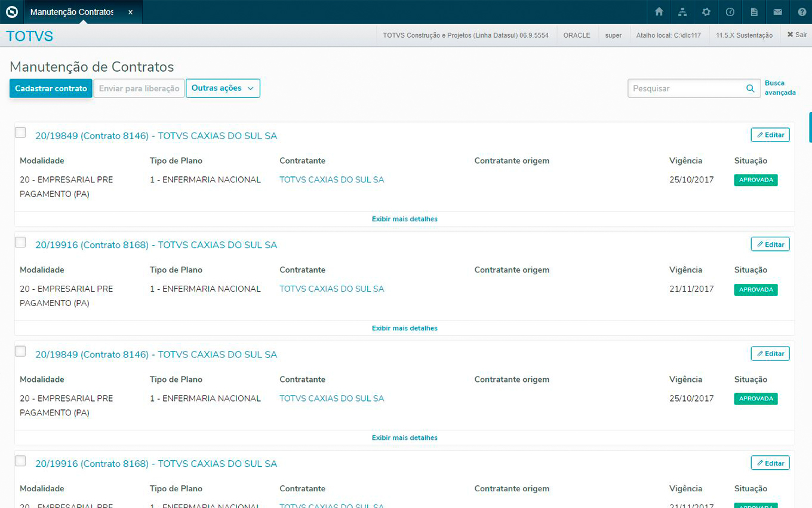Viewport: 812px width, 508px height.
Task: Open settings gear in top bar
Action: [x=706, y=12]
